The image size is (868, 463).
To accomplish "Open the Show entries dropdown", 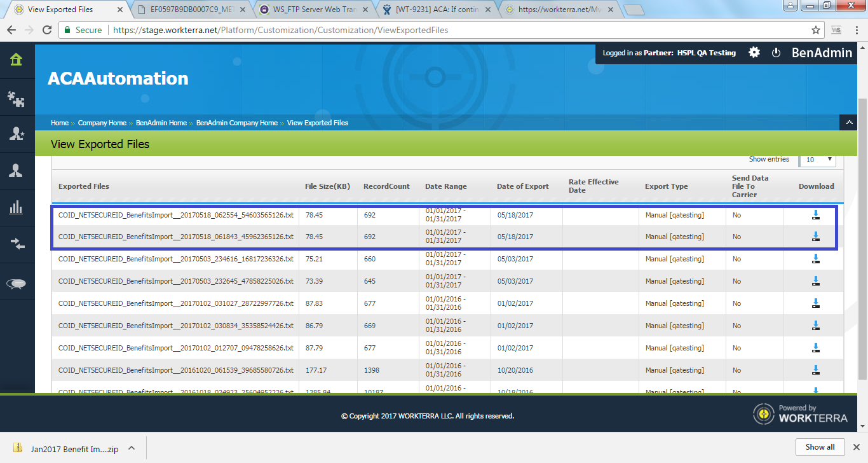I will [x=818, y=160].
